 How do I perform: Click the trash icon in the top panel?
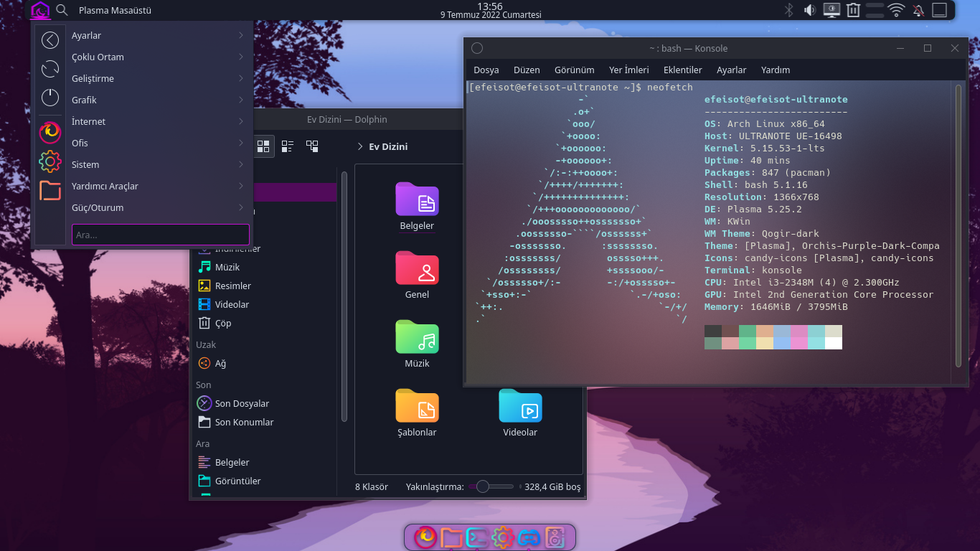pyautogui.click(x=853, y=10)
